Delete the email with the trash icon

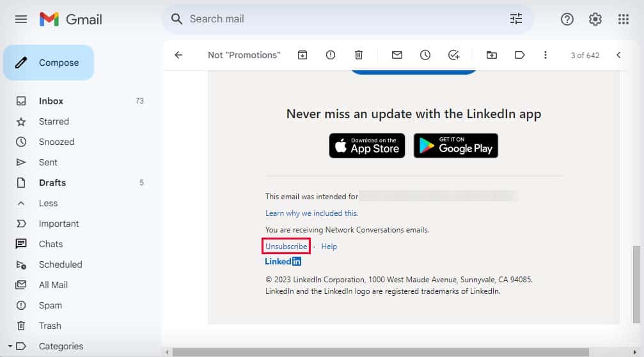[x=359, y=55]
